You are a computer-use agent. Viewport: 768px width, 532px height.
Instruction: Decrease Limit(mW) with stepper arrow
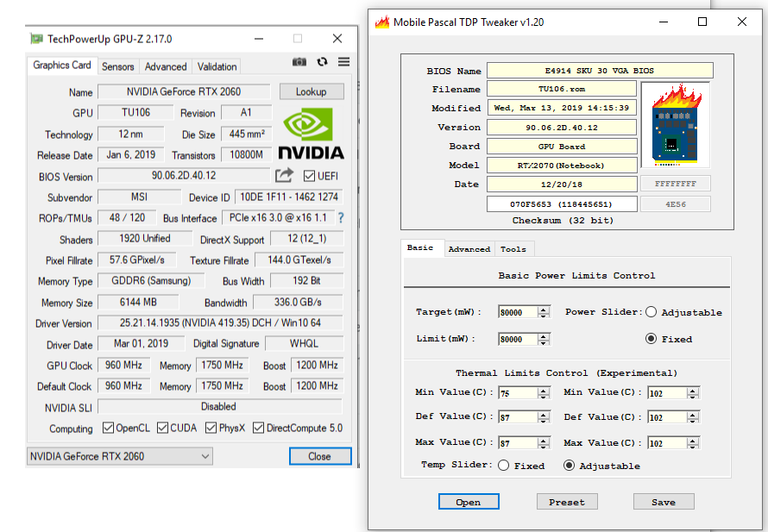pos(543,342)
